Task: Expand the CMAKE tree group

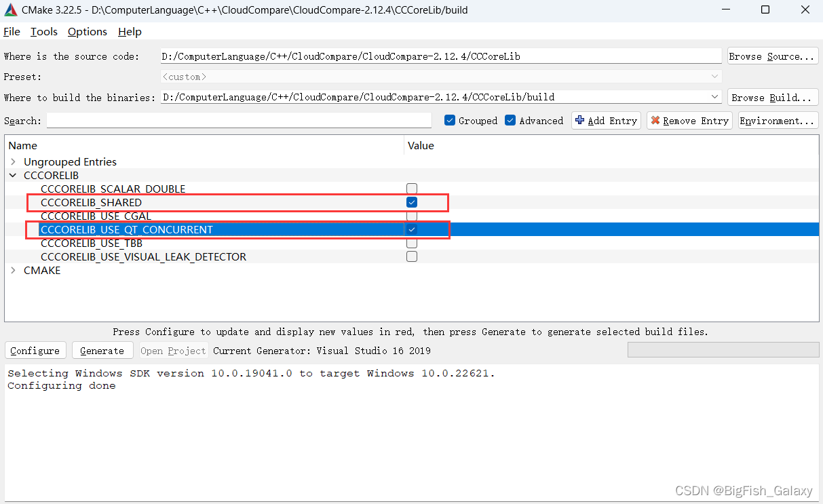Action: tap(13, 270)
